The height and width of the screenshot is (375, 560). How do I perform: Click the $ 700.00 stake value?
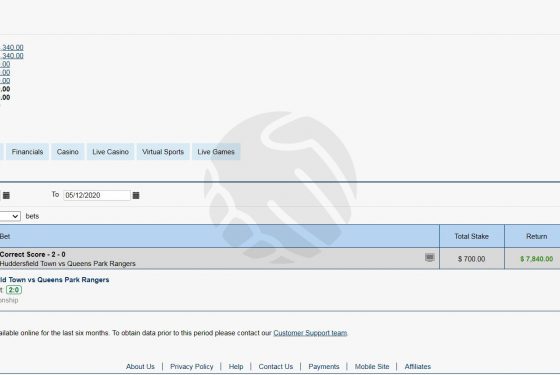[471, 259]
